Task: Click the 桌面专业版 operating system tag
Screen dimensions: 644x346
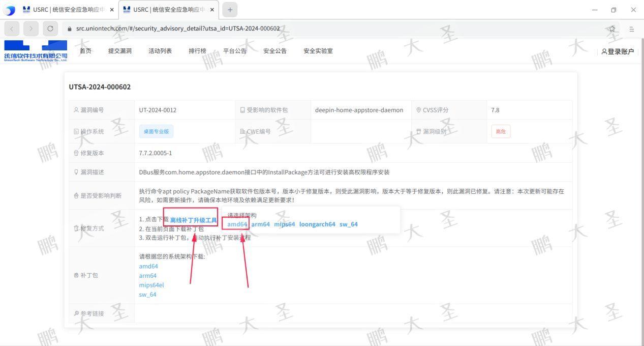Action: pyautogui.click(x=156, y=131)
